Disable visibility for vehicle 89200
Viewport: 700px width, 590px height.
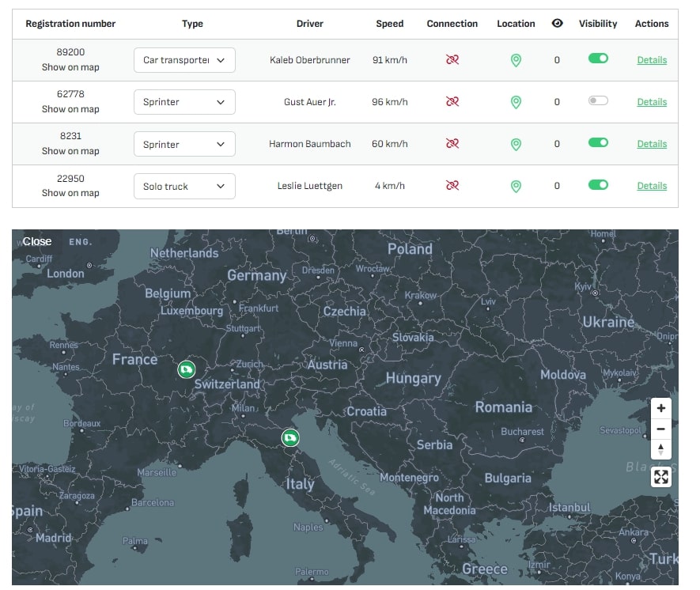597,59
